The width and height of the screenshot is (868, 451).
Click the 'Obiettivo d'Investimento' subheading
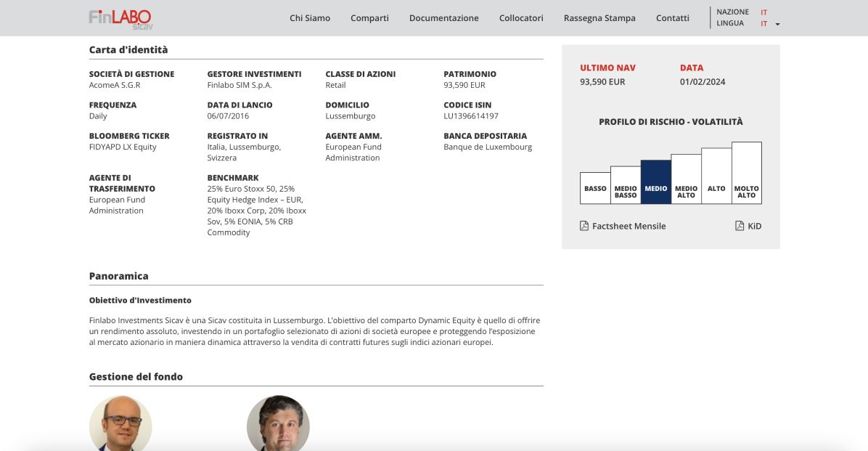coord(140,300)
